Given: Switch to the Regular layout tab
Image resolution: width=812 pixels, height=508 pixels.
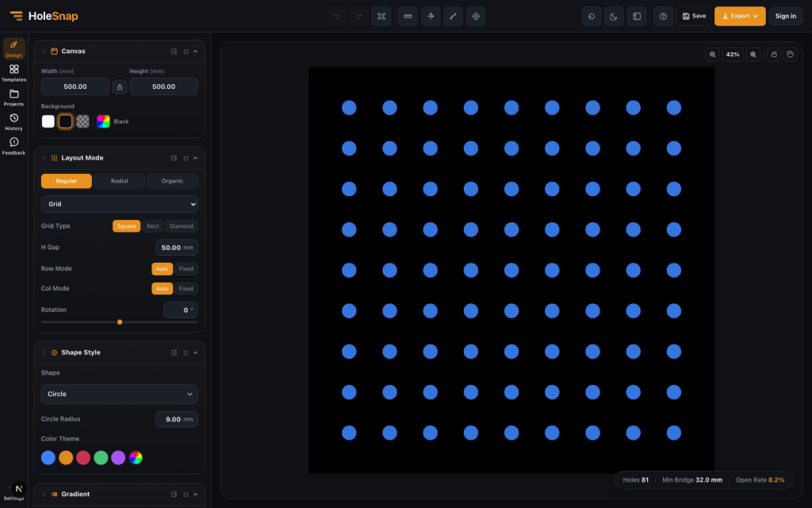Looking at the screenshot, I should point(67,181).
